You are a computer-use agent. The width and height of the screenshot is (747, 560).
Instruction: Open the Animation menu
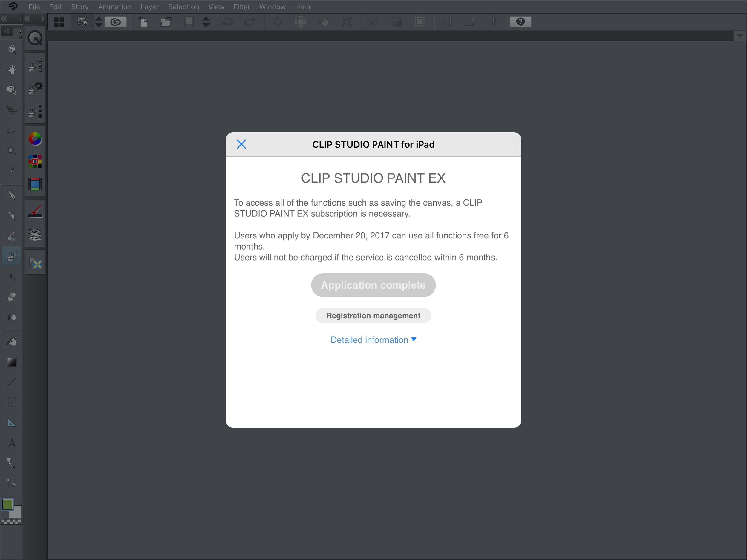(x=114, y=6)
